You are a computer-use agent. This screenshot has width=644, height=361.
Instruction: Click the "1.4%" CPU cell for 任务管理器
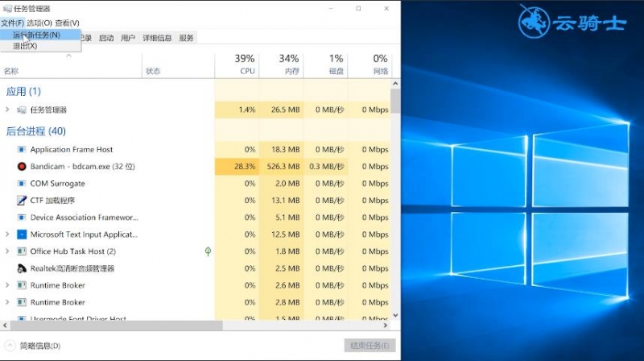click(237, 110)
